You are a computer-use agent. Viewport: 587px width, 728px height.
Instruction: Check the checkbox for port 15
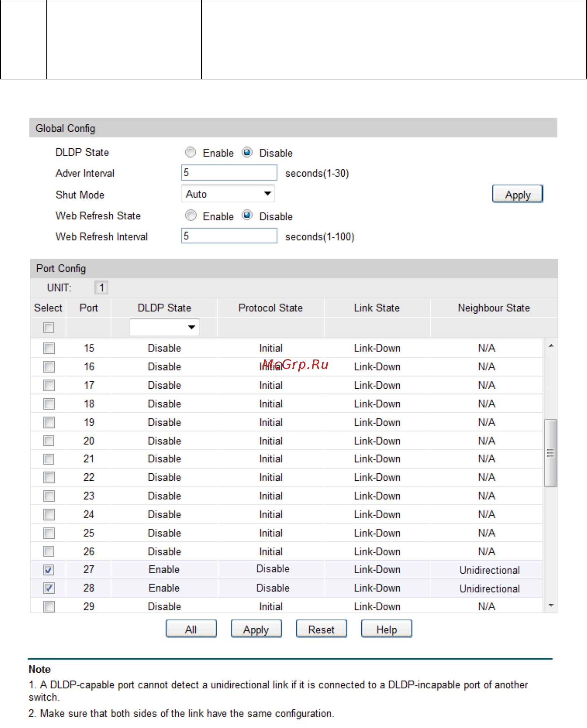(x=49, y=348)
